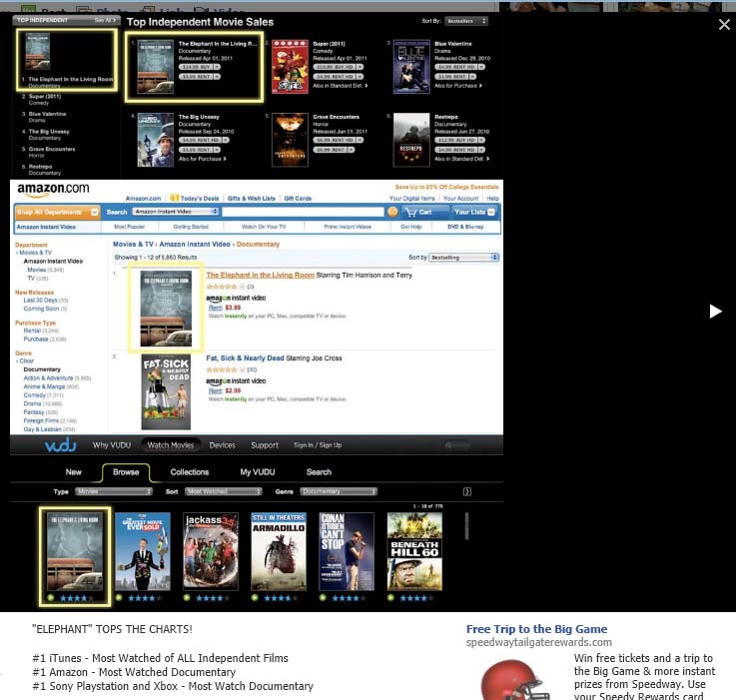
Task: Click the orange Amazon search Go button
Action: pyautogui.click(x=392, y=213)
